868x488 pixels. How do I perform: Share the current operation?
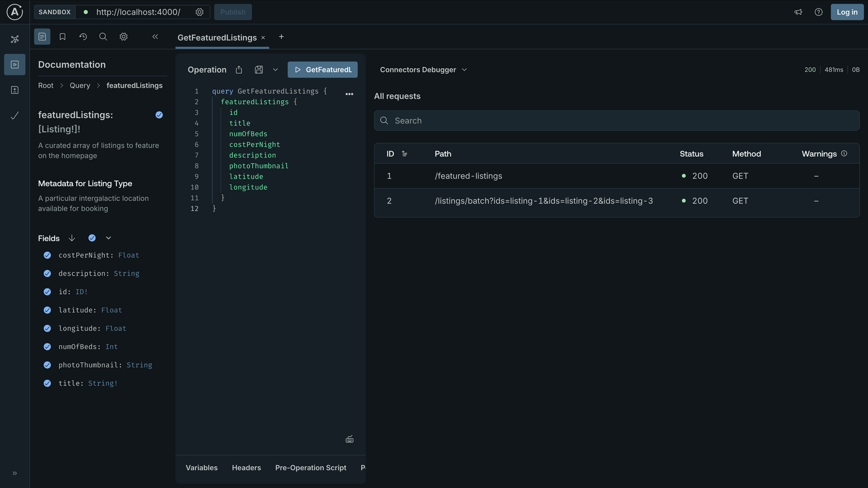click(x=239, y=70)
